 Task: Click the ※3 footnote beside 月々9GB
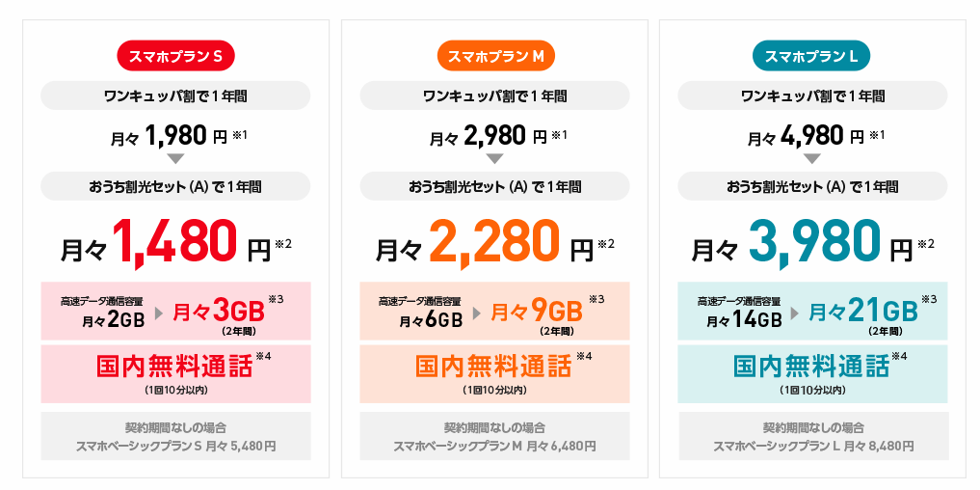(x=596, y=299)
